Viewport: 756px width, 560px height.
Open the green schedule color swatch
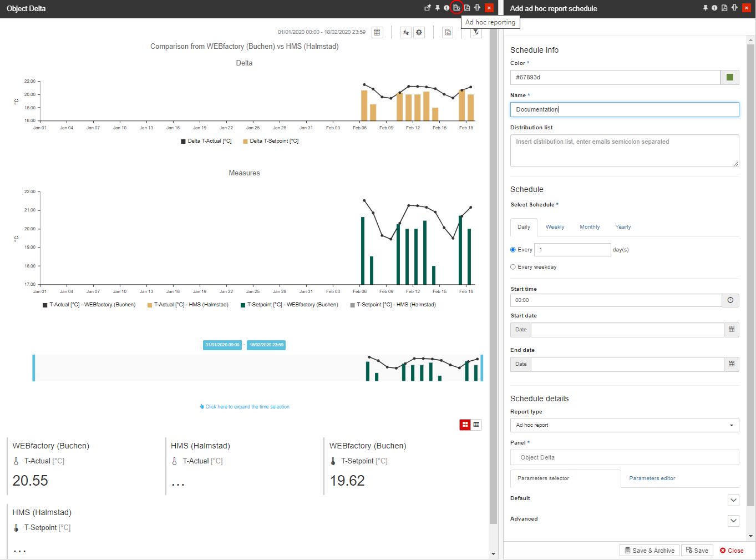pos(730,78)
